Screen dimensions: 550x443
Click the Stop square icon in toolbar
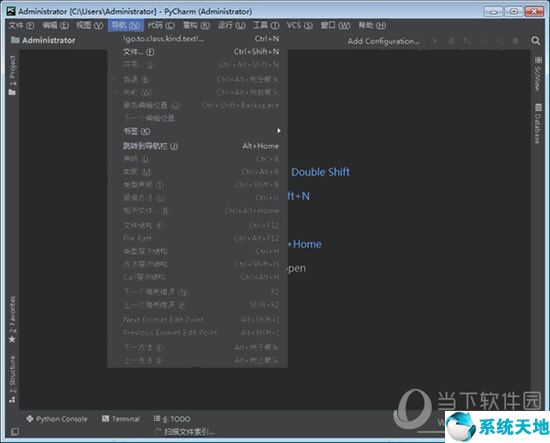(516, 41)
